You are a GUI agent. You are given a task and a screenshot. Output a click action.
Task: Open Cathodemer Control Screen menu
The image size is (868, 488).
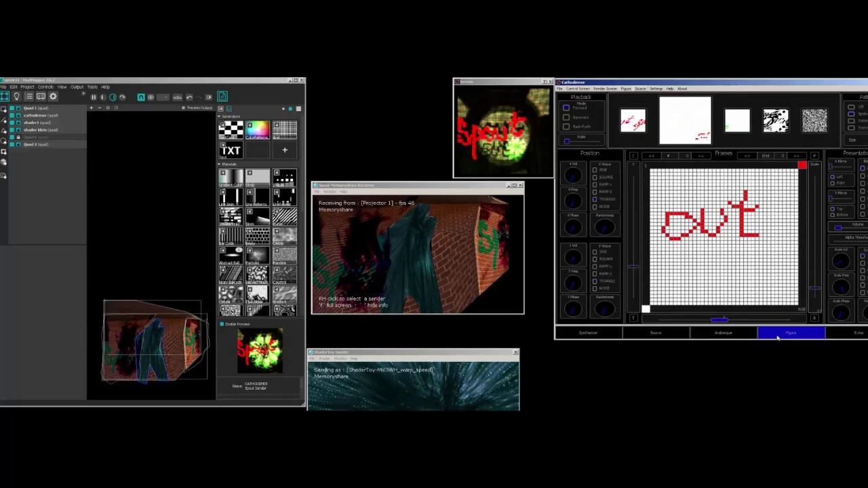point(578,89)
